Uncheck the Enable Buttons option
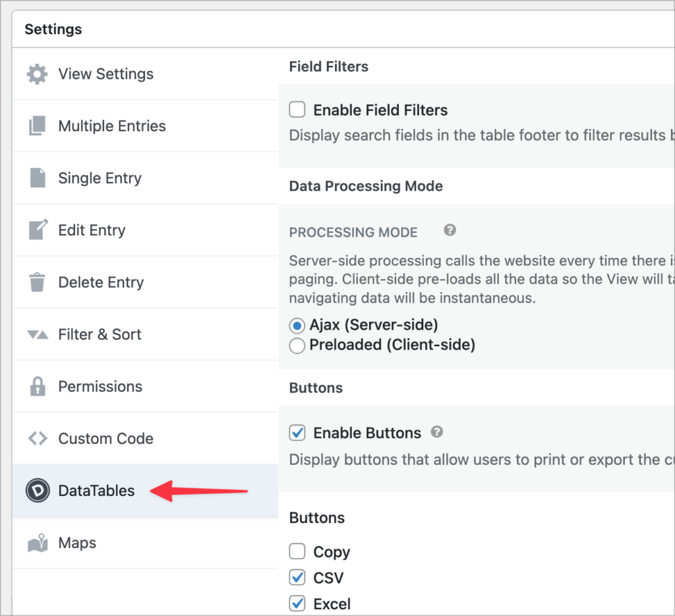Viewport: 675px width, 616px height. pos(297,433)
